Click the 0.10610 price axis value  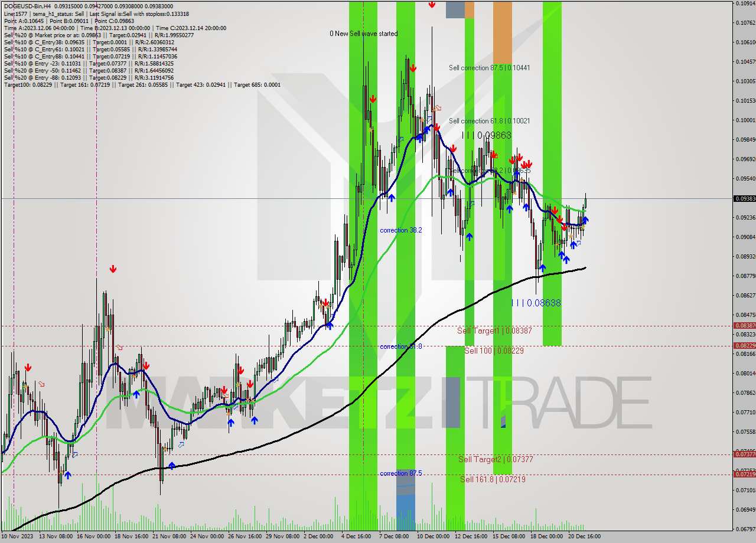[x=745, y=42]
